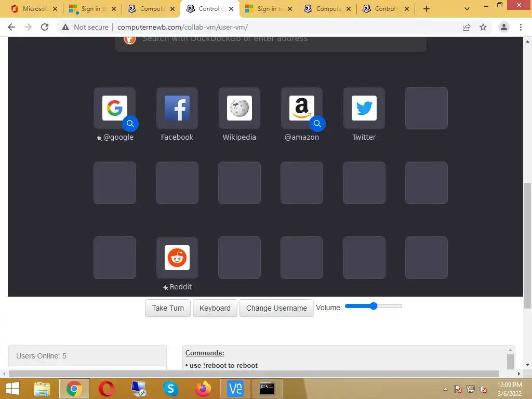Click the Not secure warning icon
Image resolution: width=532 pixels, height=399 pixels.
coord(65,27)
